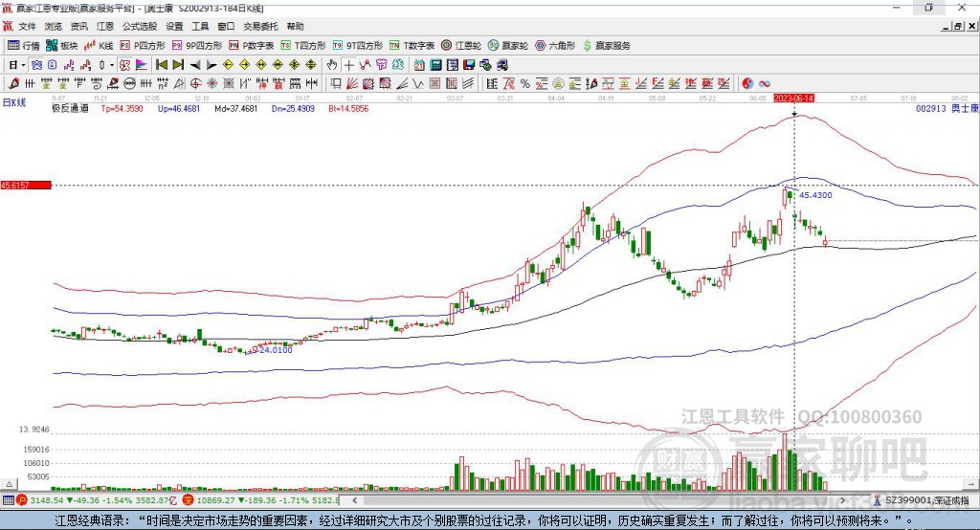Open the P四方形 tool

pyautogui.click(x=143, y=46)
